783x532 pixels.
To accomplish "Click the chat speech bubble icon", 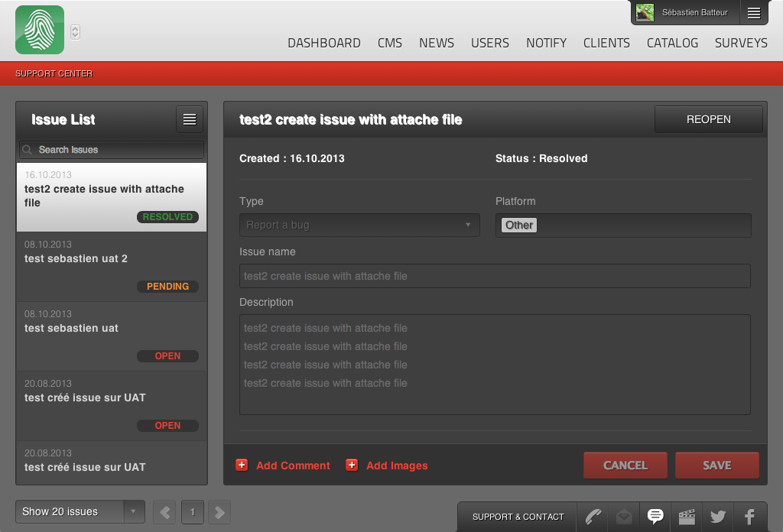I will (x=655, y=517).
